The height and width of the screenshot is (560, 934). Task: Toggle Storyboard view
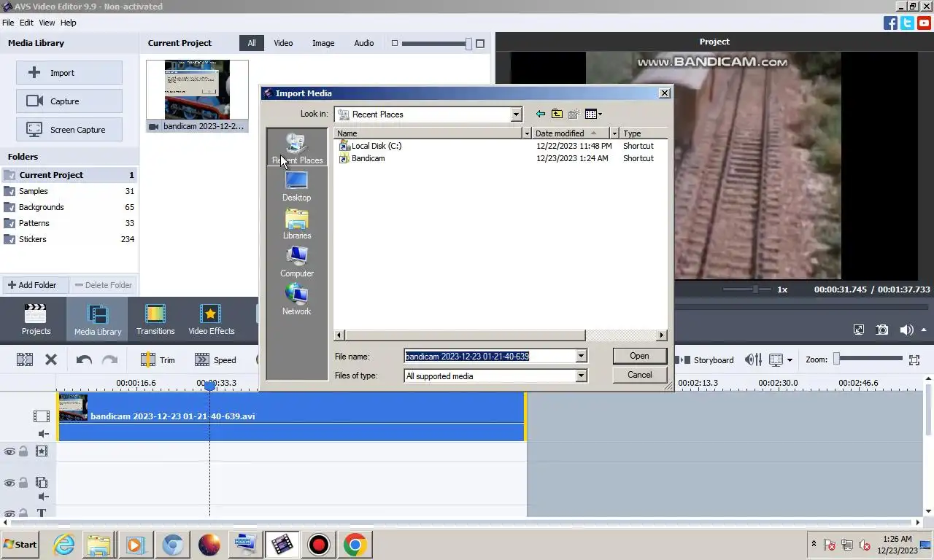point(706,359)
